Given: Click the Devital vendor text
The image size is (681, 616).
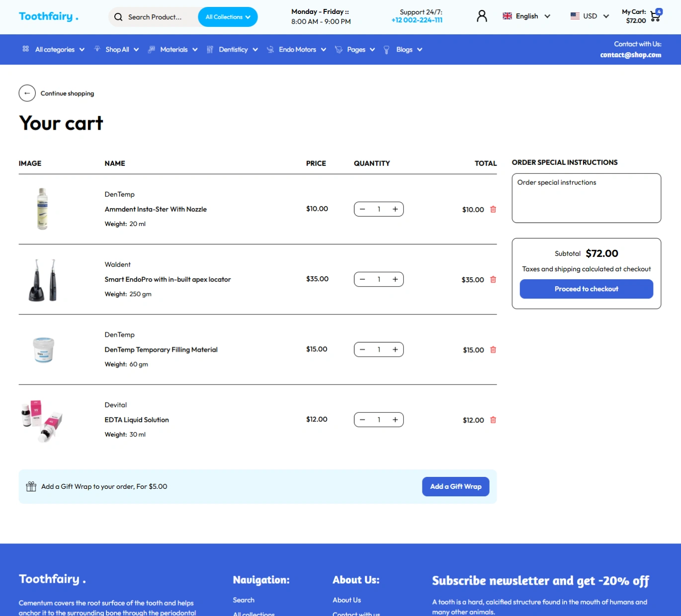Looking at the screenshot, I should click(116, 405).
